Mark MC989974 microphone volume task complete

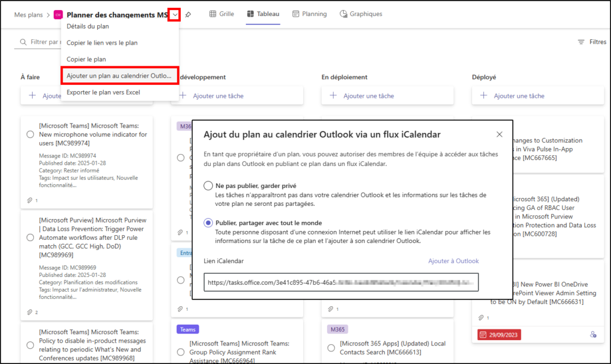30,134
